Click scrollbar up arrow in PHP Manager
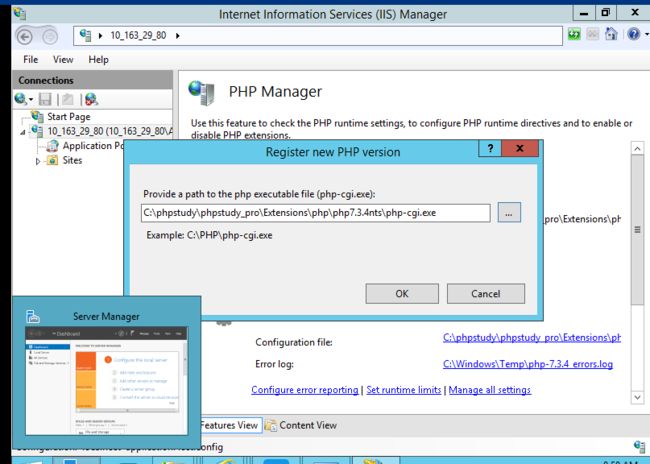This screenshot has height=464, width=650. (x=638, y=148)
